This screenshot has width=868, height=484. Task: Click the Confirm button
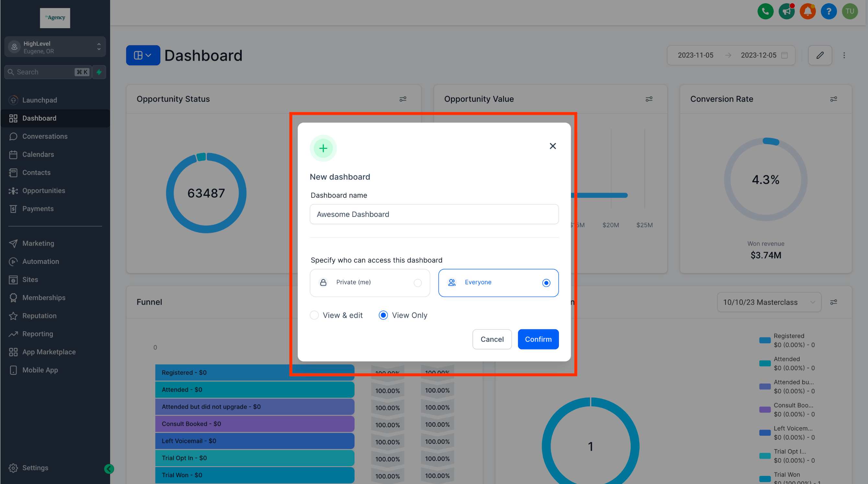538,339
